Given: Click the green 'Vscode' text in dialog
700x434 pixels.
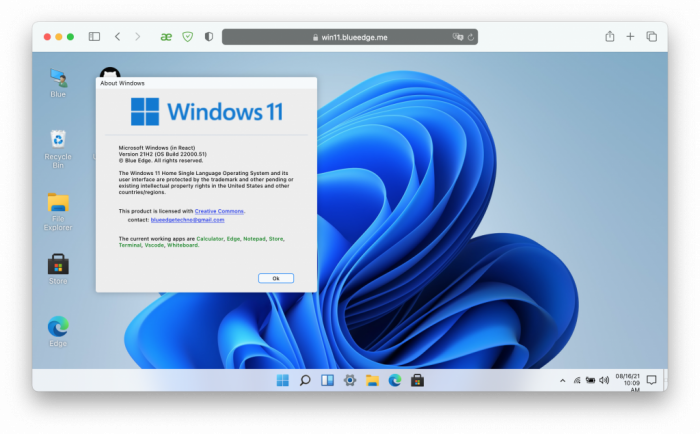Looking at the screenshot, I should (154, 245).
